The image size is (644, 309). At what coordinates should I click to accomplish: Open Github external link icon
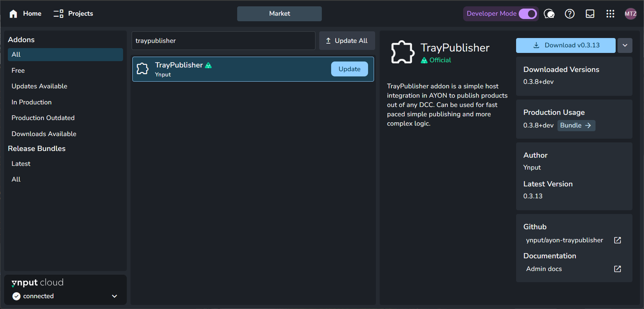coord(618,240)
